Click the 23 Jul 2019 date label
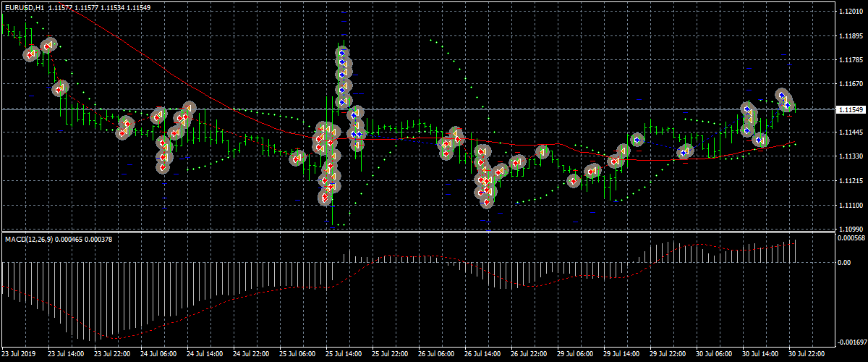Screen dimensions: 868x362 20,355
